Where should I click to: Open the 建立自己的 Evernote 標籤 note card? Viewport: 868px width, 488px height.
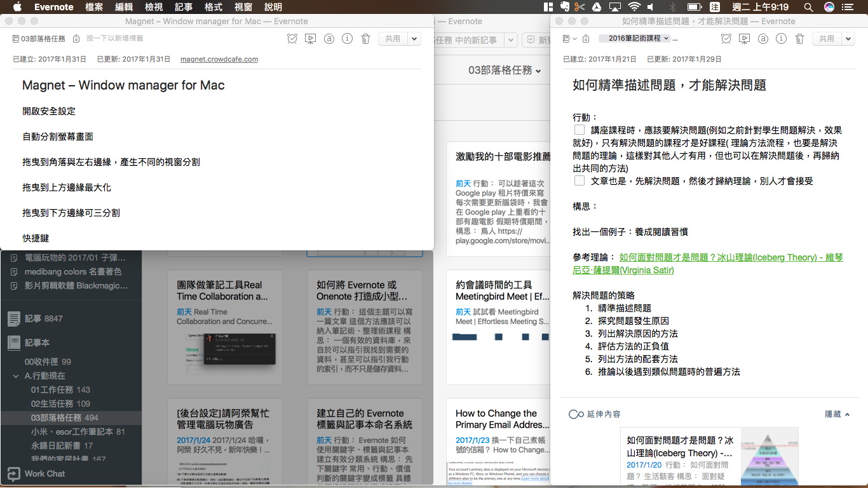pyautogui.click(x=365, y=442)
